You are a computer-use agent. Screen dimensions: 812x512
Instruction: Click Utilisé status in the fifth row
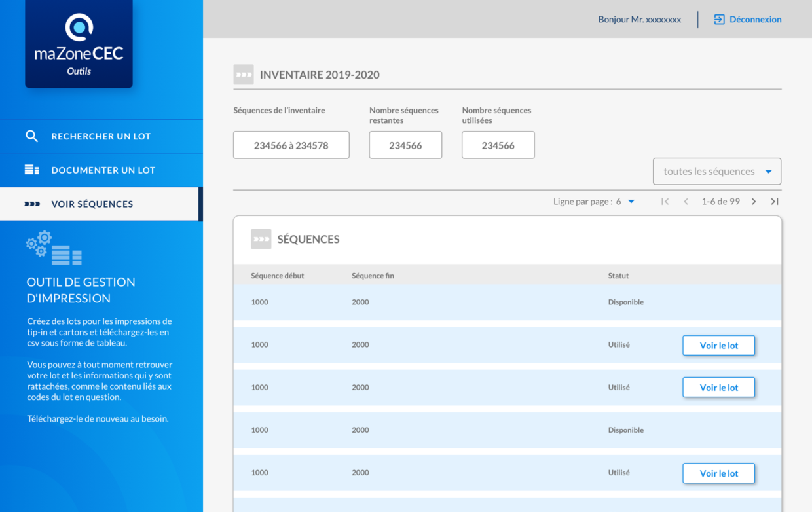(x=619, y=473)
